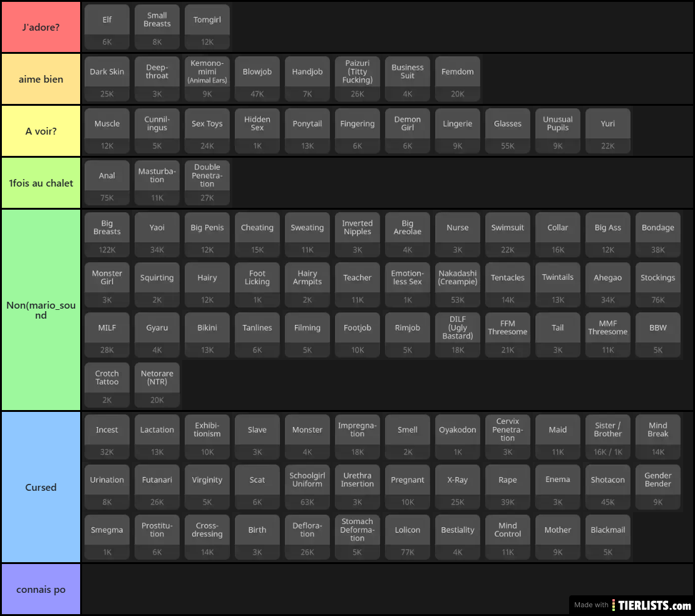The image size is (695, 616).
Task: Click the Demon Girl tile
Action: [408, 131]
